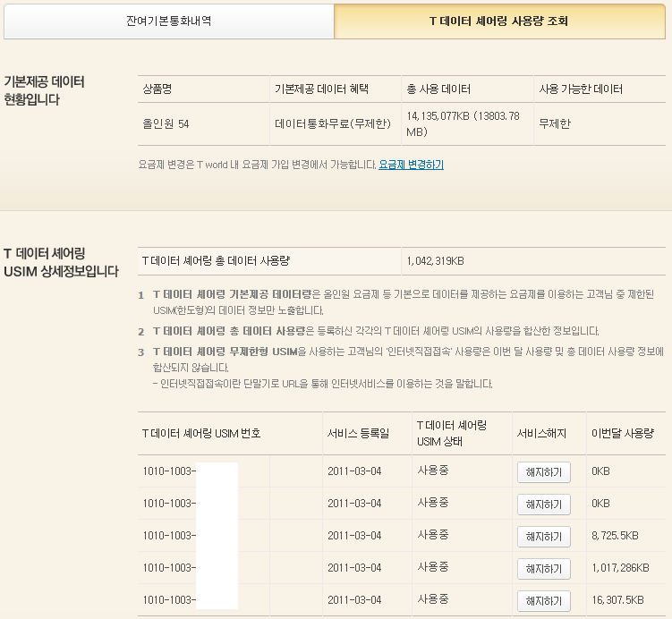Click the 사용 가능한 데이터 column header

pos(600,89)
